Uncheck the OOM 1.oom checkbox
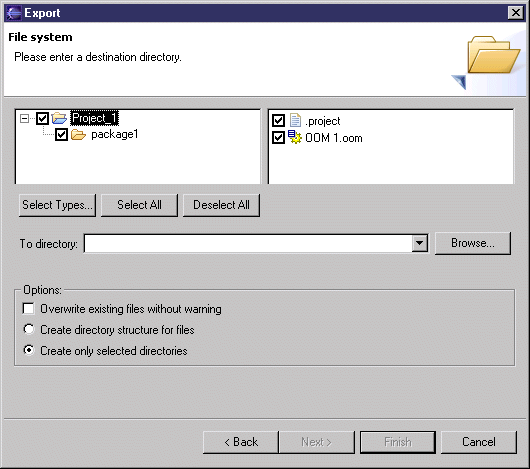The width and height of the screenshot is (530, 469). click(279, 138)
